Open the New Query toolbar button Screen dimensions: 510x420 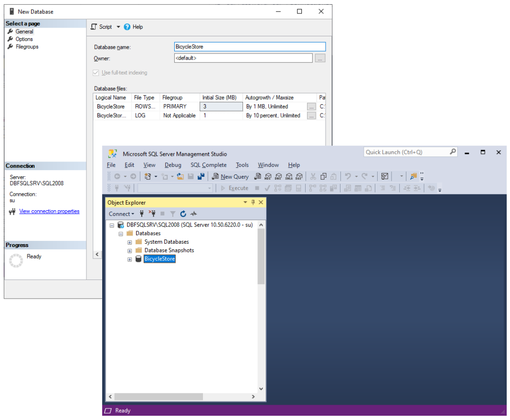click(x=230, y=177)
